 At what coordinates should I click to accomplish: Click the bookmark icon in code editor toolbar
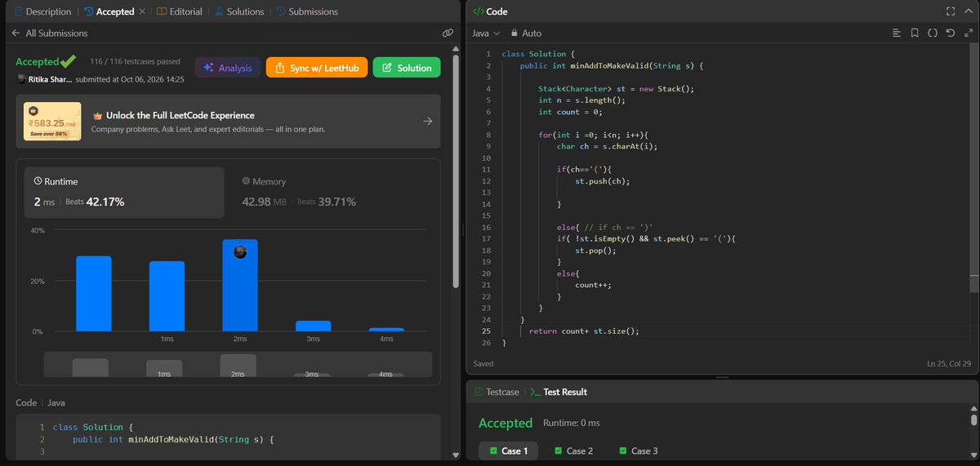click(x=914, y=33)
